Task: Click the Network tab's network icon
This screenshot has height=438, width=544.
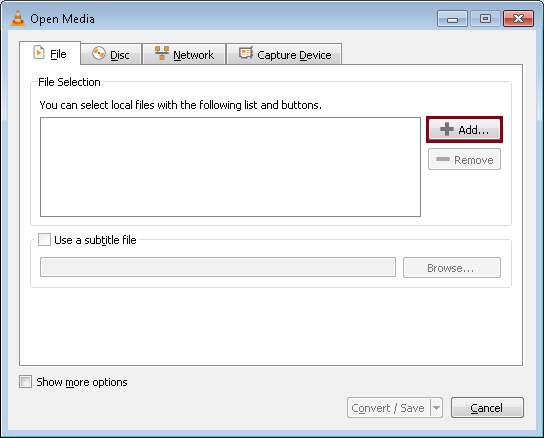Action: tap(162, 53)
